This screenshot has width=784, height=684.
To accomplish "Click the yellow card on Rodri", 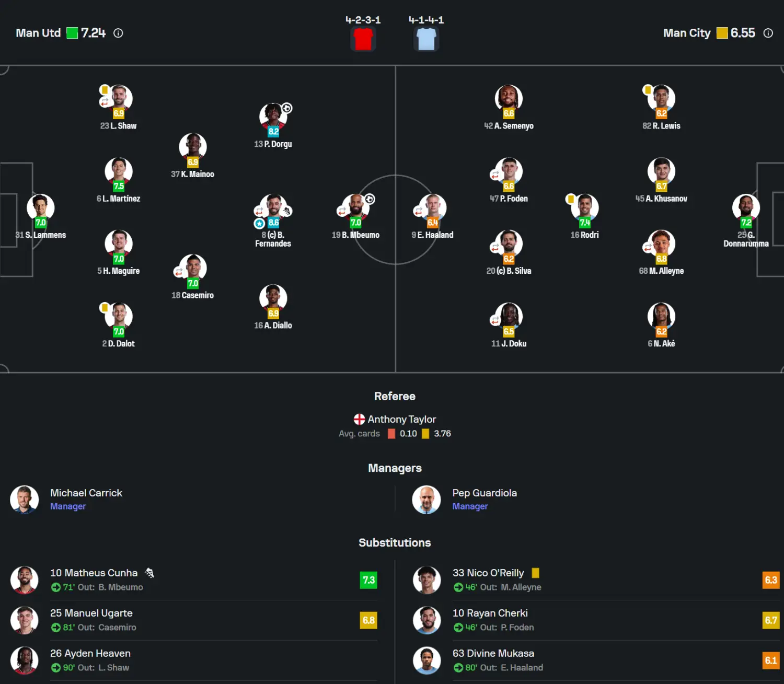I will (x=571, y=199).
